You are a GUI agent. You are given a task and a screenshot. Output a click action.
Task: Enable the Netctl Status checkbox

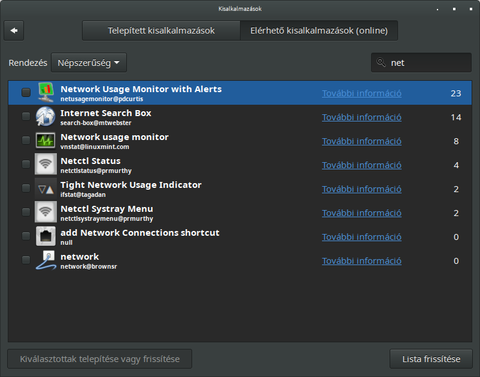(x=26, y=164)
